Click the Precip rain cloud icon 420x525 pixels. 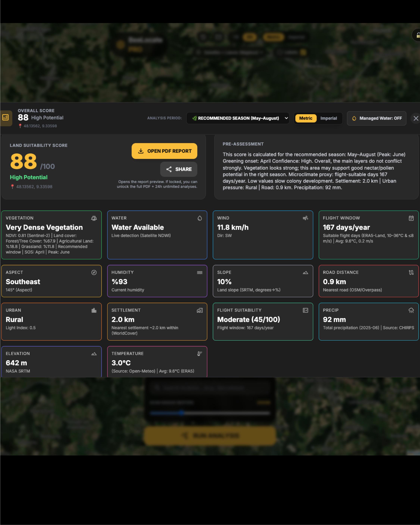coord(411,310)
